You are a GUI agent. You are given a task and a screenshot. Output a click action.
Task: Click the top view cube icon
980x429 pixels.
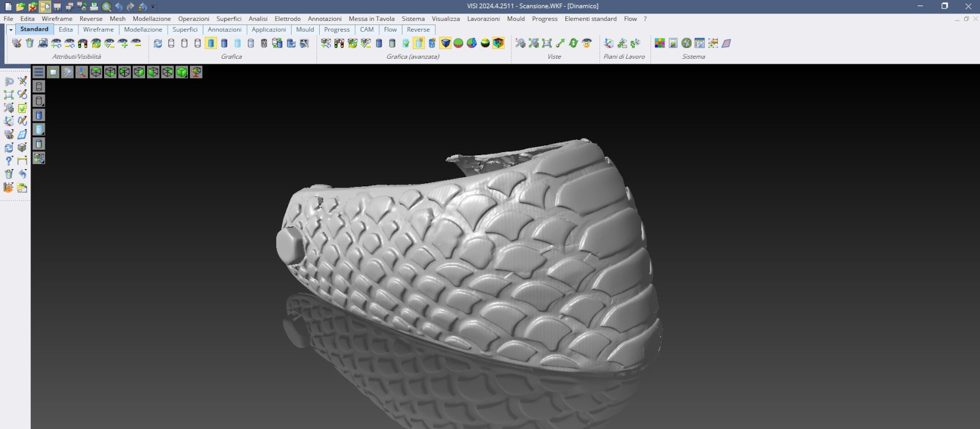[x=96, y=72]
